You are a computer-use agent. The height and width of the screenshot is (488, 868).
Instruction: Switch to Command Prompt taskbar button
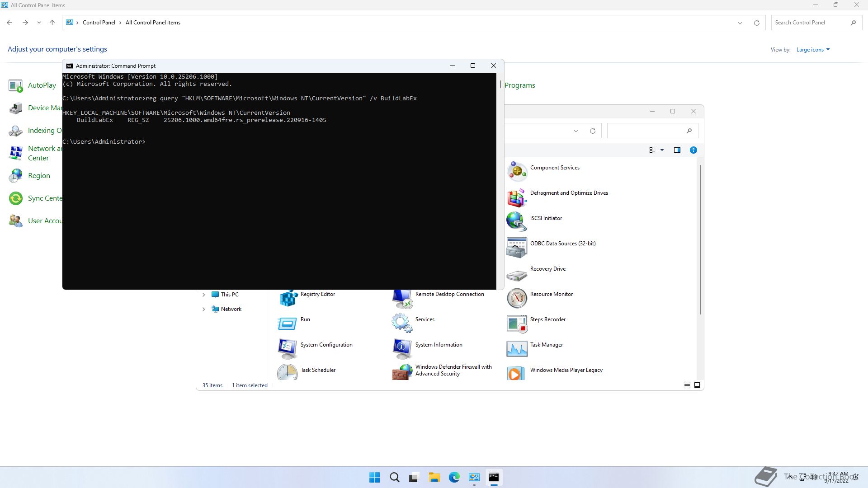point(494,478)
